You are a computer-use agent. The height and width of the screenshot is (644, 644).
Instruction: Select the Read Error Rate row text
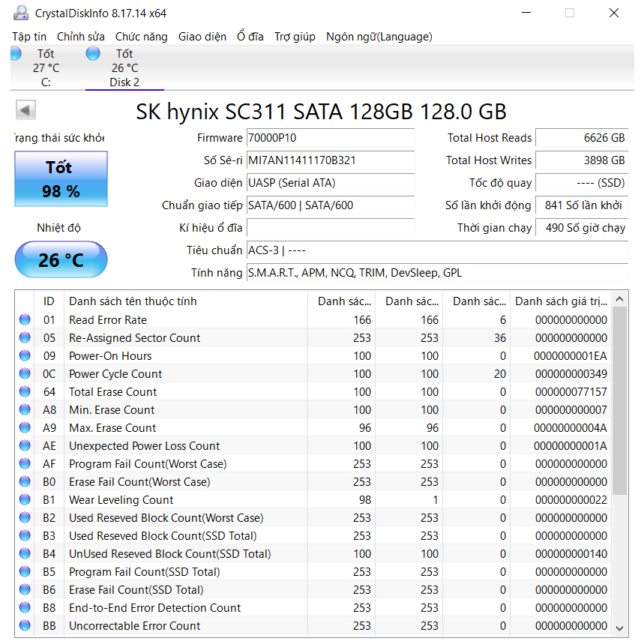click(108, 320)
